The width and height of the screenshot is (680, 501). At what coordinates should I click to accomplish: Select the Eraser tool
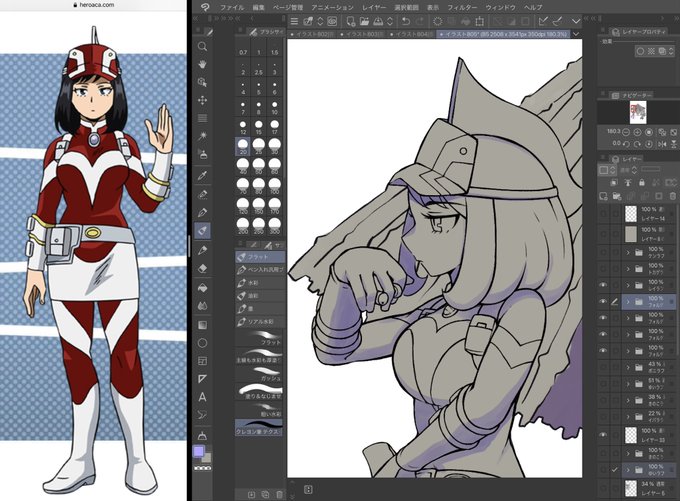pyautogui.click(x=202, y=269)
